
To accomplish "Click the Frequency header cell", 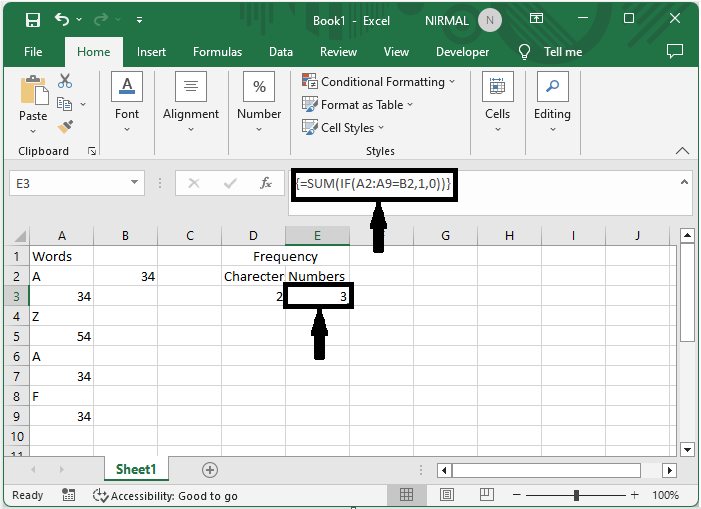I will [x=285, y=257].
